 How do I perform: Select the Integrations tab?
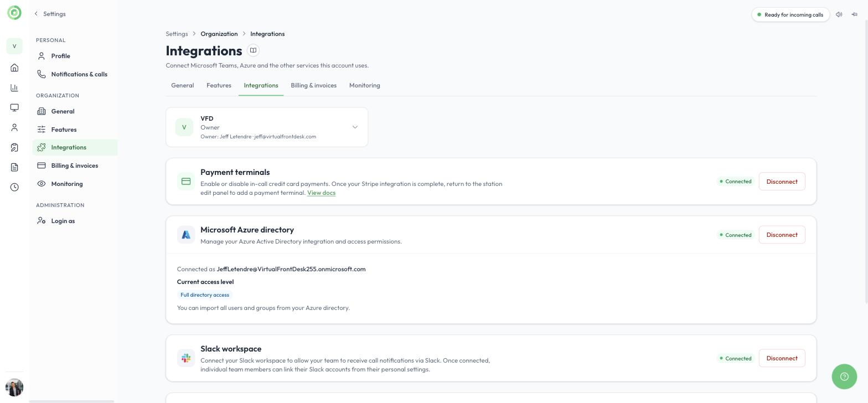[x=261, y=85]
